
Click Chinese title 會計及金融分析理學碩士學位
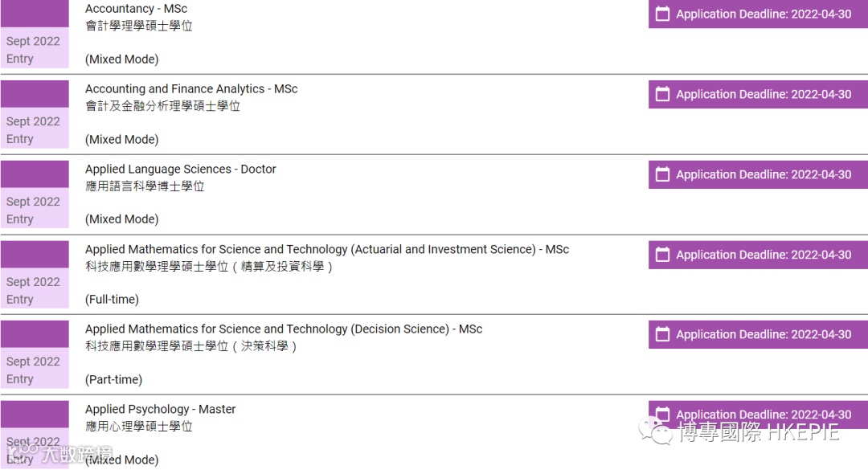(162, 106)
